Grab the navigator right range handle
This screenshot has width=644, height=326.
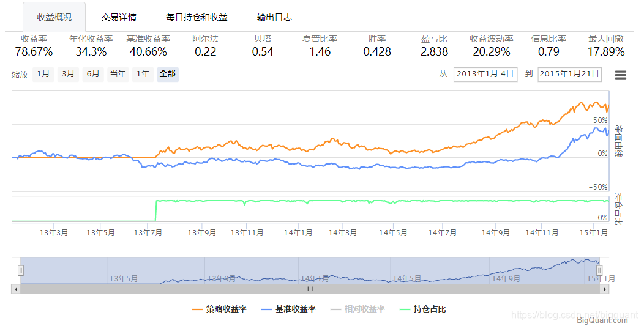[599, 270]
